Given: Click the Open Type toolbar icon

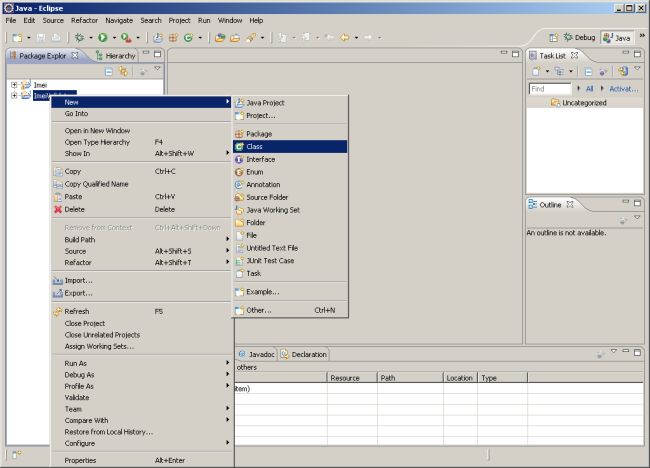Looking at the screenshot, I should coord(219,37).
